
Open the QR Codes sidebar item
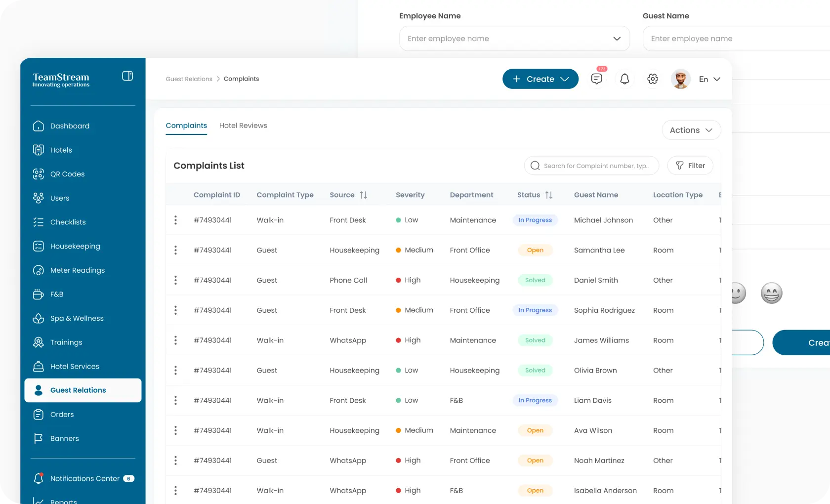pos(67,174)
